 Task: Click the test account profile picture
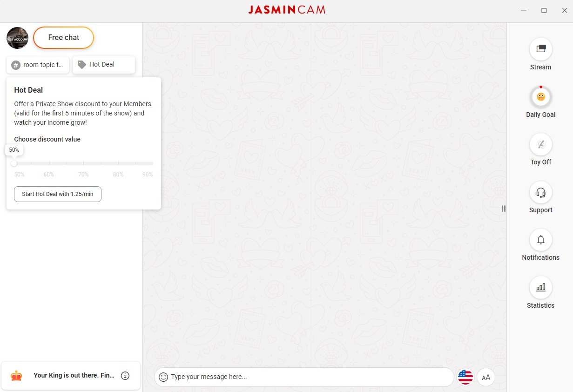(x=17, y=38)
